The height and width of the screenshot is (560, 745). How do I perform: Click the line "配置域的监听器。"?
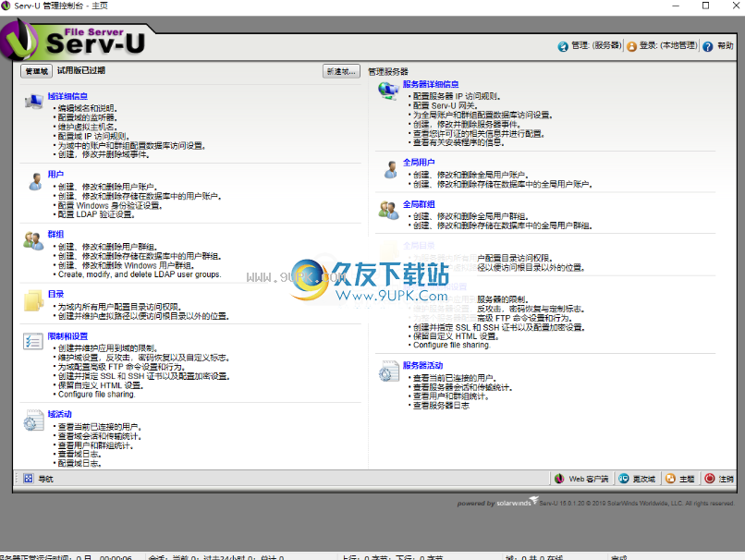(88, 117)
